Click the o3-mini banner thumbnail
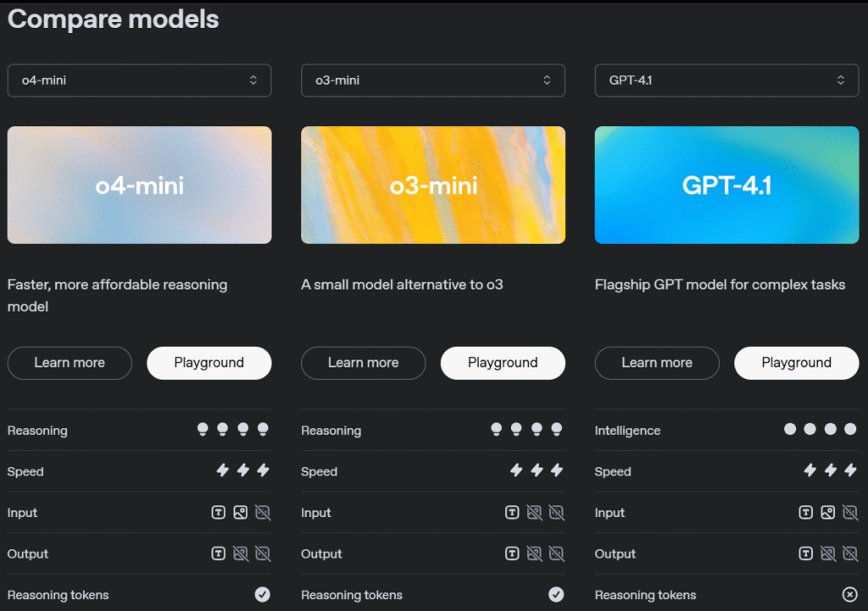Viewport: 868px width, 611px height. (433, 185)
